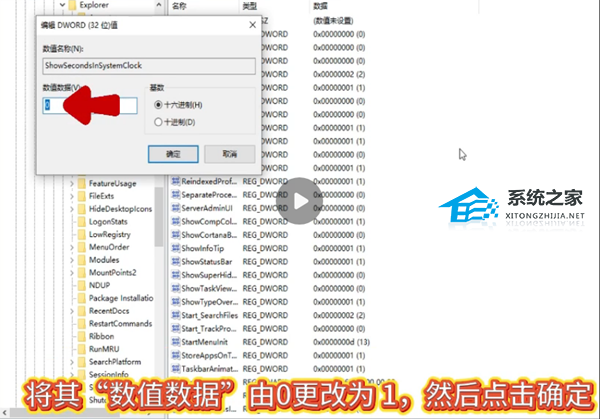
Task: Click the ShowInfoTip REG_DWORD type cell
Action: pyautogui.click(x=265, y=248)
